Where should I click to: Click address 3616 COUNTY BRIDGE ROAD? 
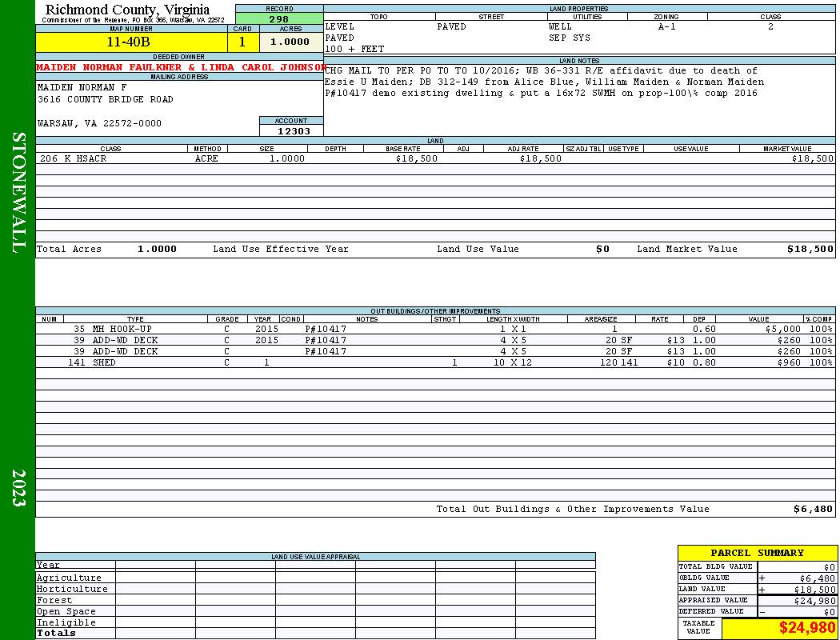pos(106,100)
